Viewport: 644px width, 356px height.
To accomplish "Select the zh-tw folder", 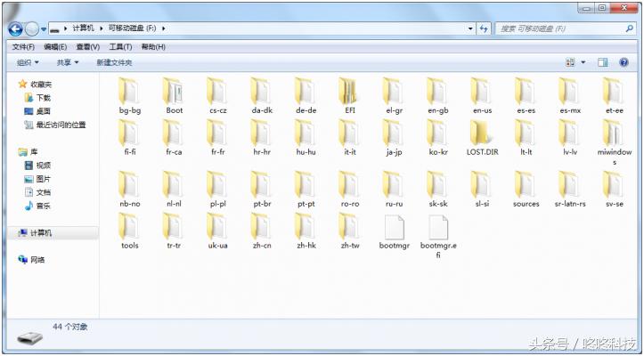I will 350,231.
